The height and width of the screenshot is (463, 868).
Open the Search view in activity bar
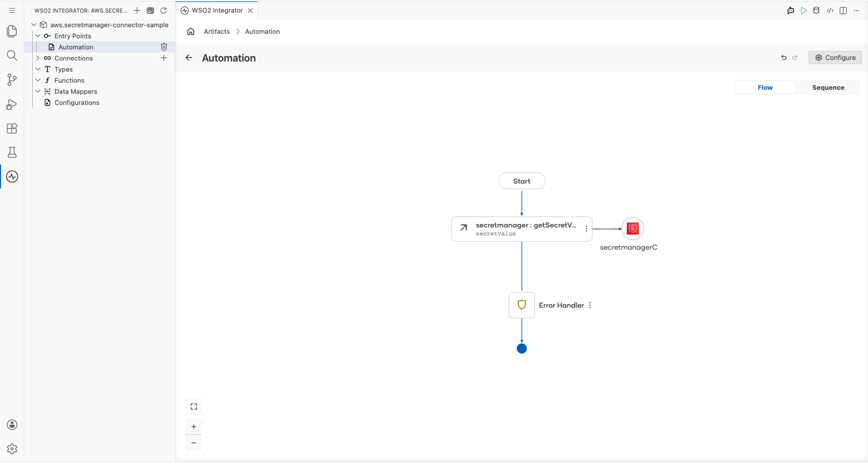[12, 55]
